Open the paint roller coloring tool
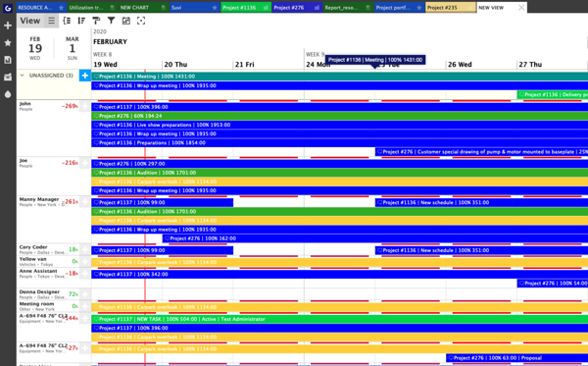 click(x=96, y=21)
